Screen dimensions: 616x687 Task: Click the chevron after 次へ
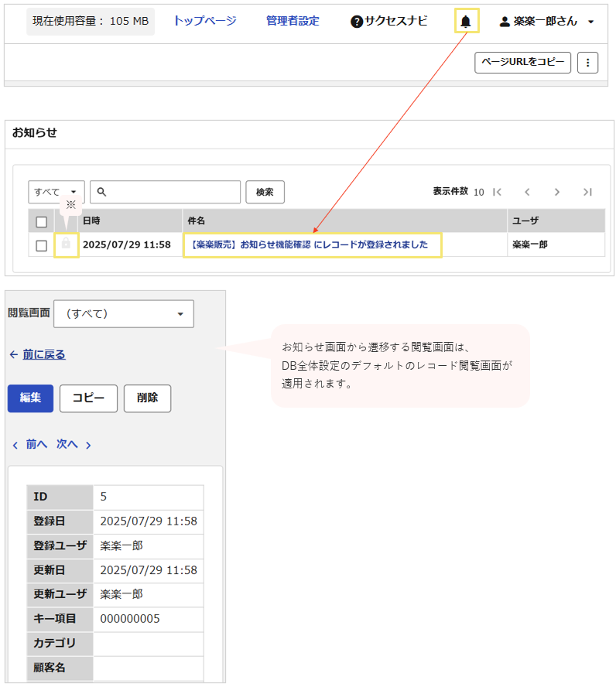click(x=88, y=445)
